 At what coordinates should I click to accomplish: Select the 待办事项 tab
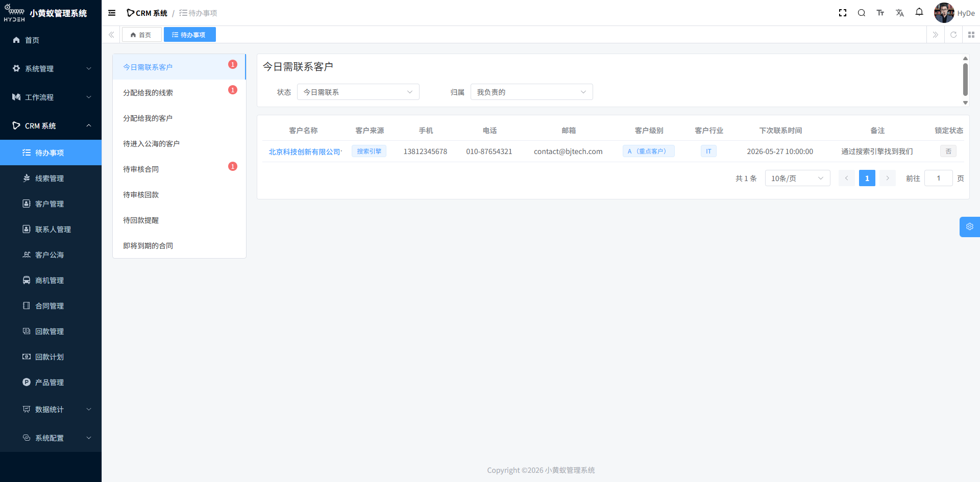(x=189, y=35)
